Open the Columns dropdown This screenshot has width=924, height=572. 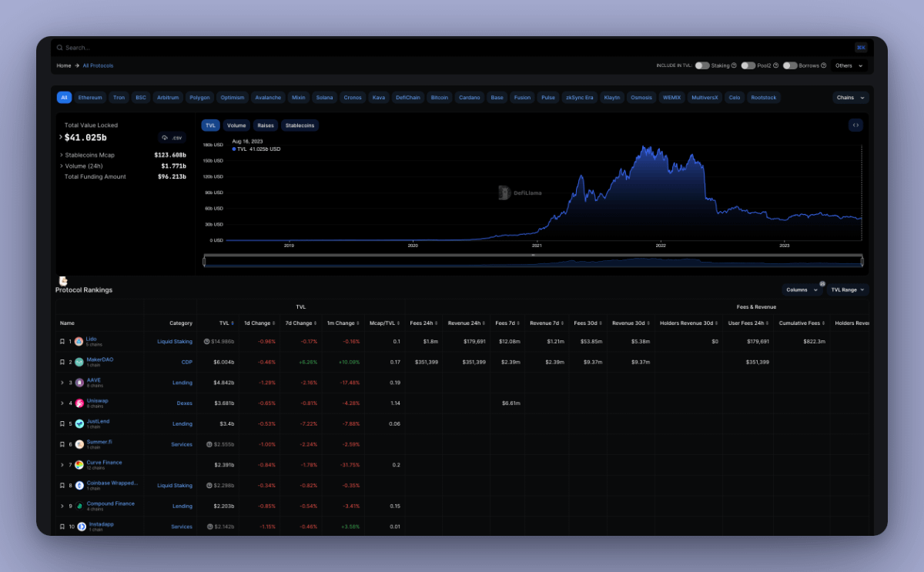[x=802, y=289]
